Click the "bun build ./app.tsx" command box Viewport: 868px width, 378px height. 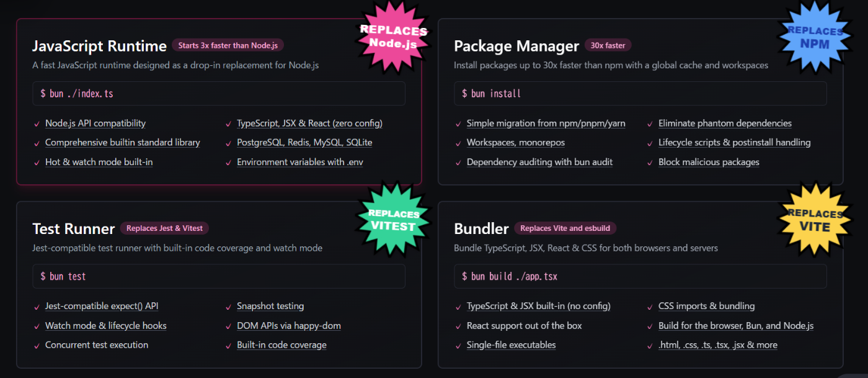point(640,276)
